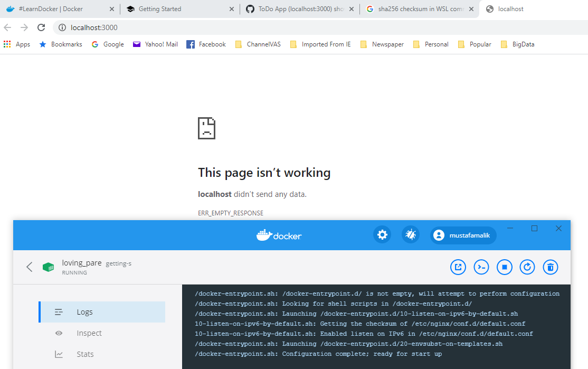Open the ChannelVAS bookmarks folder
This screenshot has width=588, height=369.
pyautogui.click(x=258, y=44)
